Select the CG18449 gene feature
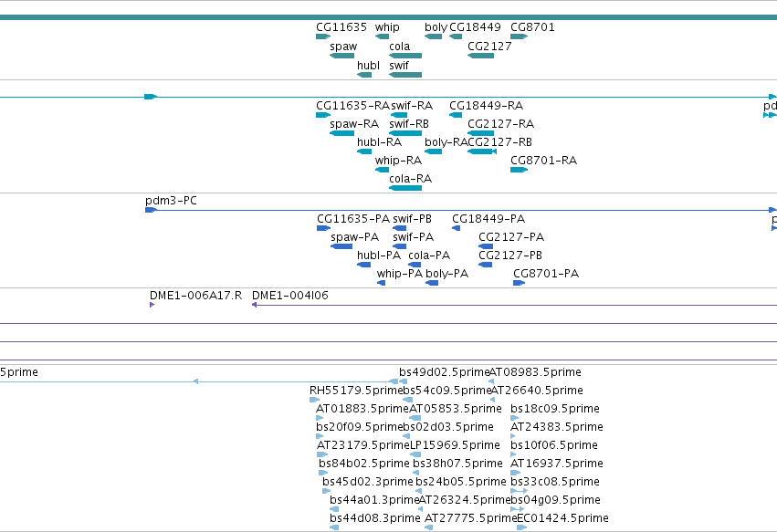This screenshot has width=777, height=532. click(x=456, y=37)
